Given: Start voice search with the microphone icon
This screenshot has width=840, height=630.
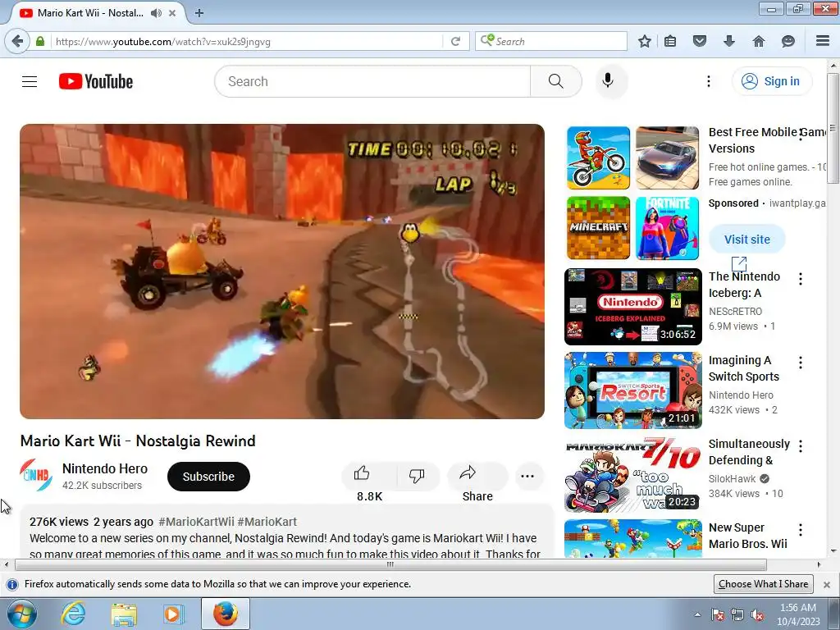Looking at the screenshot, I should click(608, 81).
